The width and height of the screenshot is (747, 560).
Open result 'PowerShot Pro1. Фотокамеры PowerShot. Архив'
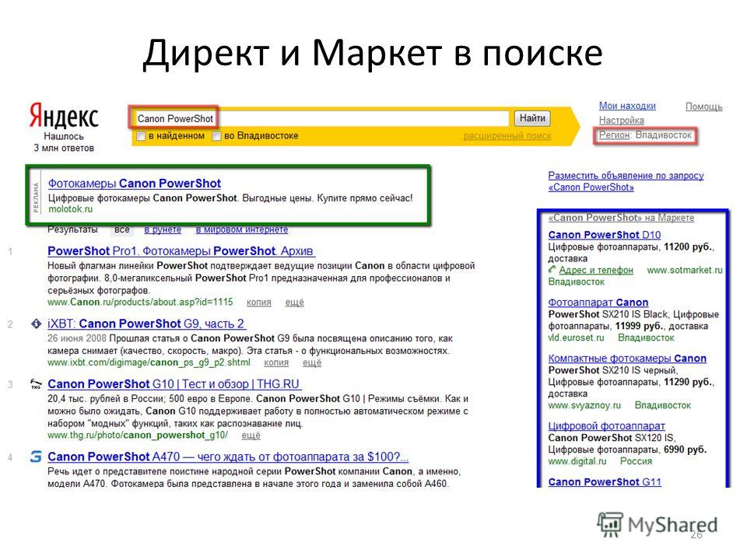pos(181,251)
